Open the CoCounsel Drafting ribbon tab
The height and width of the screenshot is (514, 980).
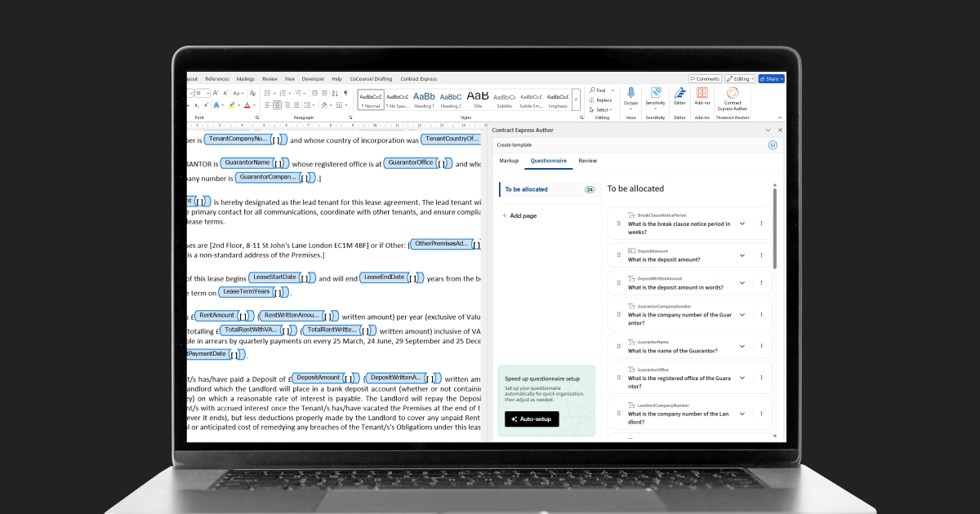point(371,79)
